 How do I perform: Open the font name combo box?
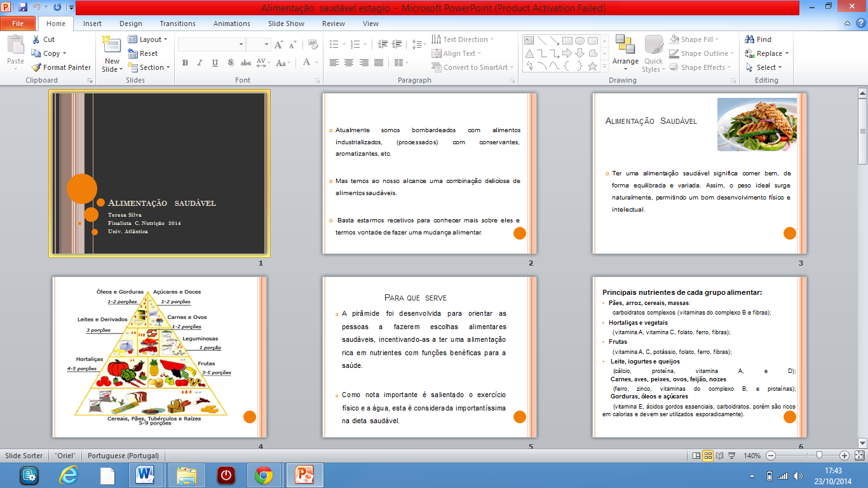pyautogui.click(x=212, y=44)
